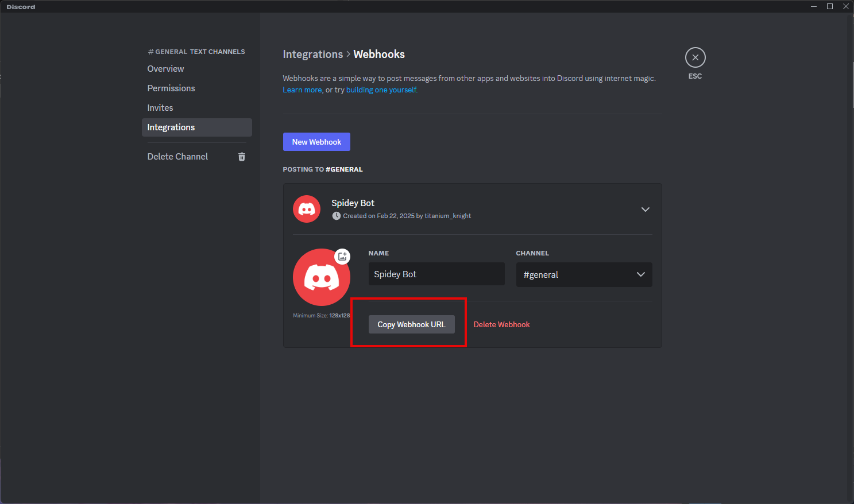The image size is (854, 504).
Task: Click the trash icon beside Delete Channel
Action: point(242,157)
